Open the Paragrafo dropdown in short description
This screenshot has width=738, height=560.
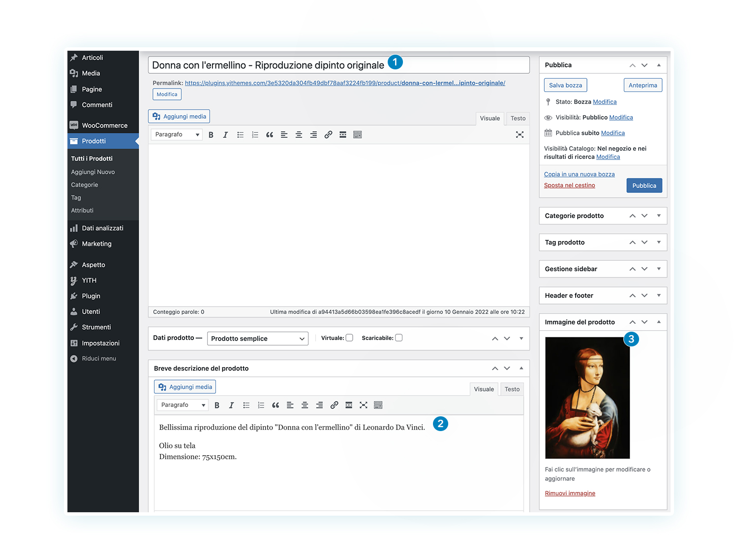(x=183, y=405)
